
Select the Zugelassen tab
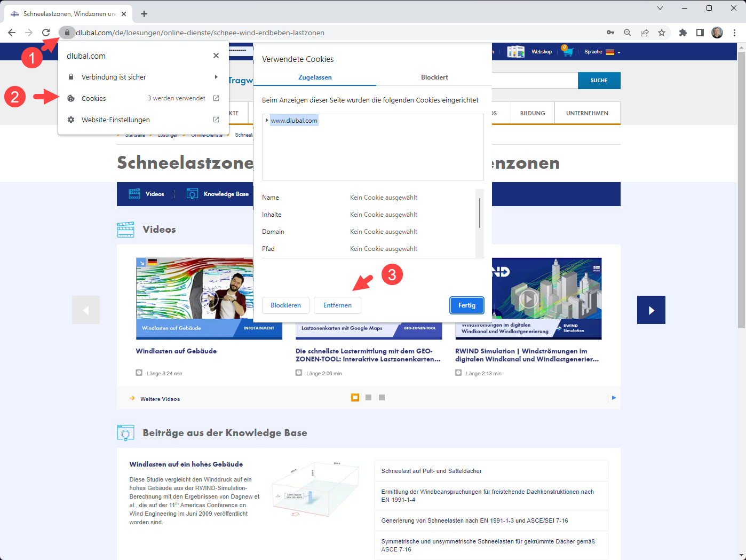(315, 77)
